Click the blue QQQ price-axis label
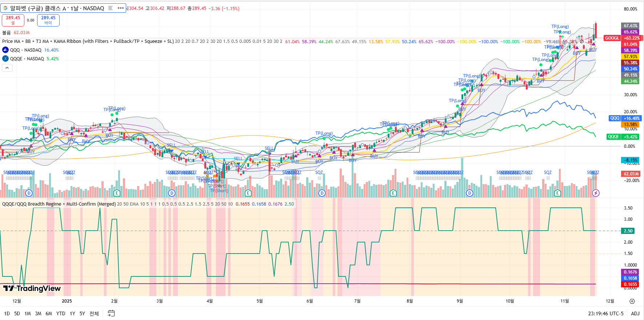 tap(615, 118)
